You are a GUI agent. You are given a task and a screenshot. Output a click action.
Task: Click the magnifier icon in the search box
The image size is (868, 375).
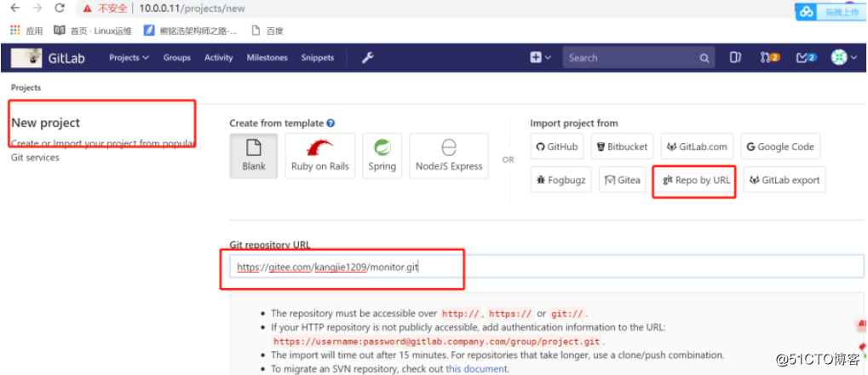pyautogui.click(x=704, y=58)
